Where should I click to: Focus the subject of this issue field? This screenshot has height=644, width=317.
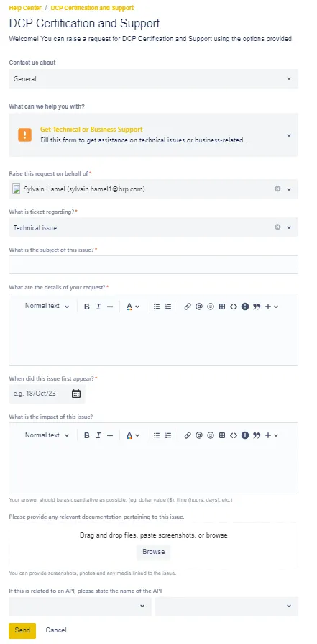click(153, 265)
